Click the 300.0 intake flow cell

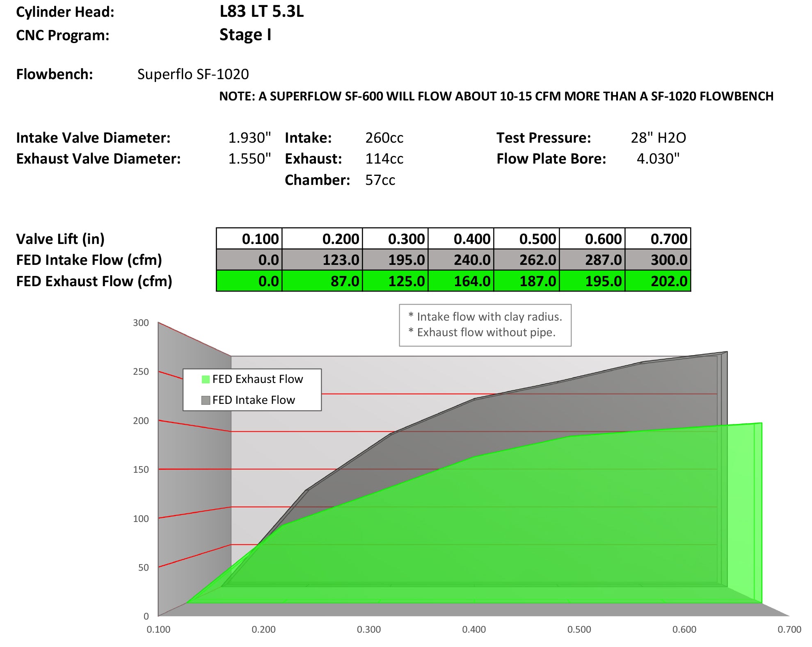point(658,260)
